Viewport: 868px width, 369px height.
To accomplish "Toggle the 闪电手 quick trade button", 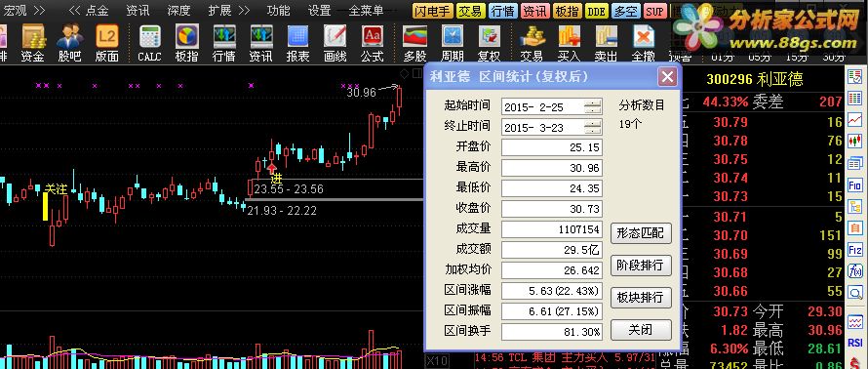I will 432,11.
